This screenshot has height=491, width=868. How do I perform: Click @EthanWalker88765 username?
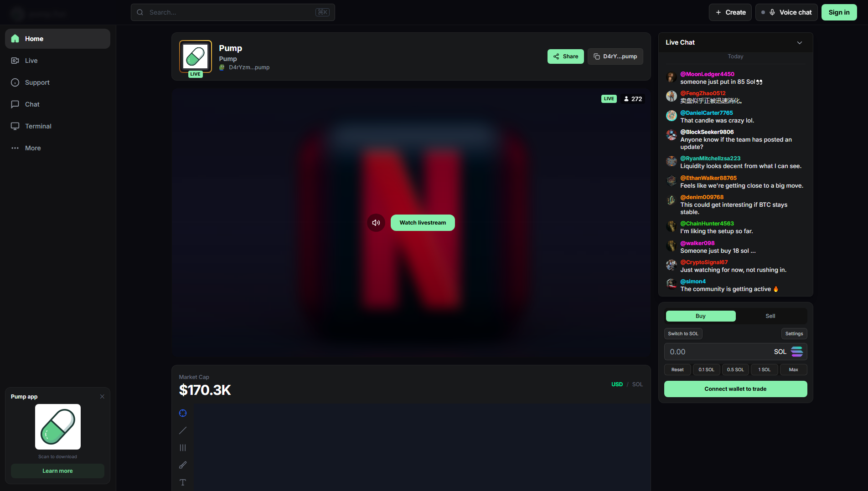point(708,178)
